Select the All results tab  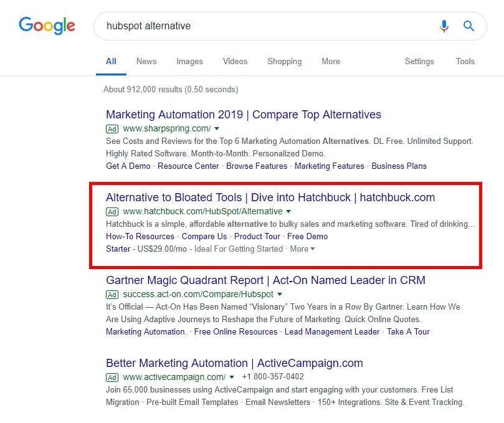click(x=112, y=62)
